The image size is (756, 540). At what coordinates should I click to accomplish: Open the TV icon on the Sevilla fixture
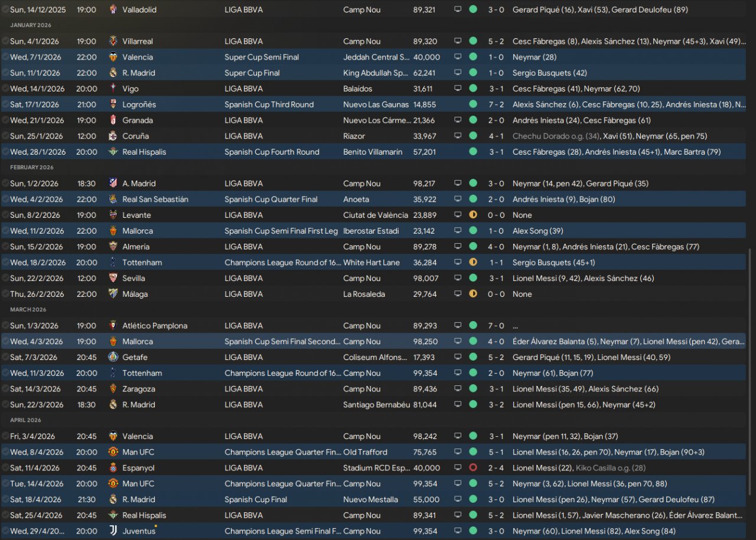pos(458,279)
